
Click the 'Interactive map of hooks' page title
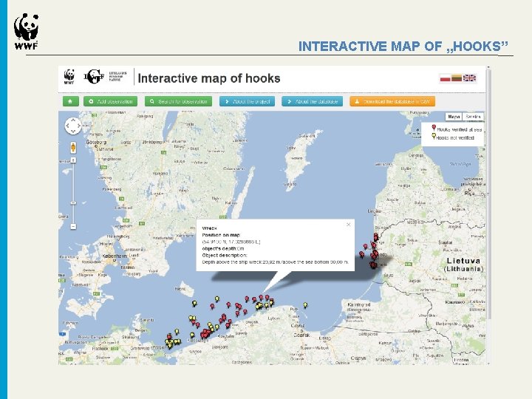pos(209,78)
